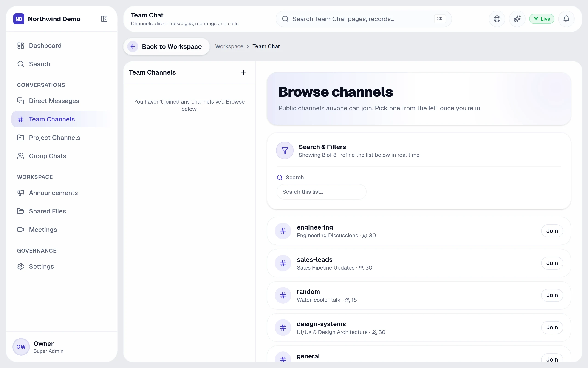
Task: Click the sales-leads channel hash icon
Action: pos(283,263)
